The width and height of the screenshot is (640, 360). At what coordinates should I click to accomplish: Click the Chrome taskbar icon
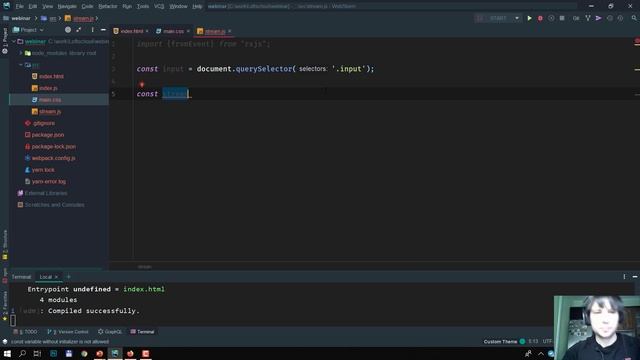click(84, 353)
